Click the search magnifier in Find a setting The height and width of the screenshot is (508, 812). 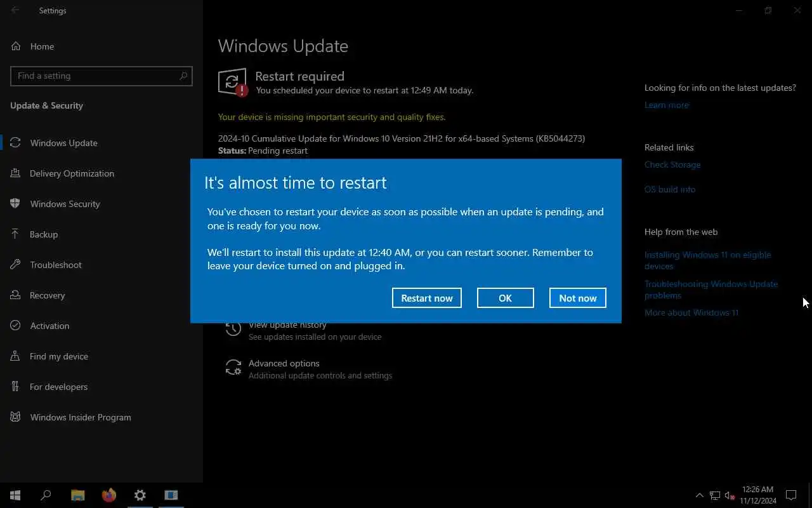point(183,76)
